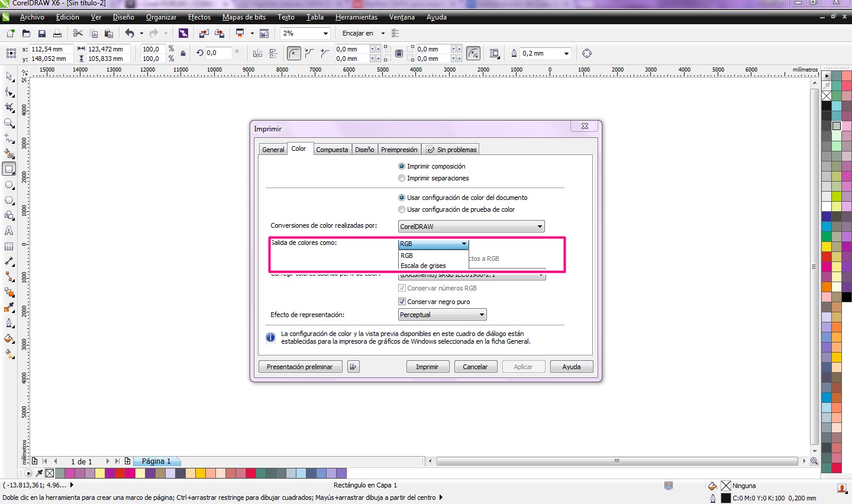Click the Undo arrow icon

pyautogui.click(x=130, y=33)
